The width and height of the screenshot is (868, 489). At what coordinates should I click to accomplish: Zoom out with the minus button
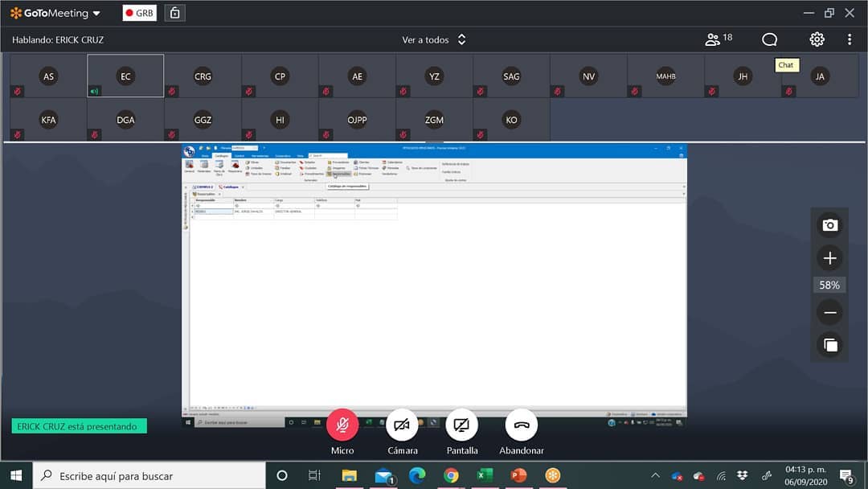(x=829, y=313)
